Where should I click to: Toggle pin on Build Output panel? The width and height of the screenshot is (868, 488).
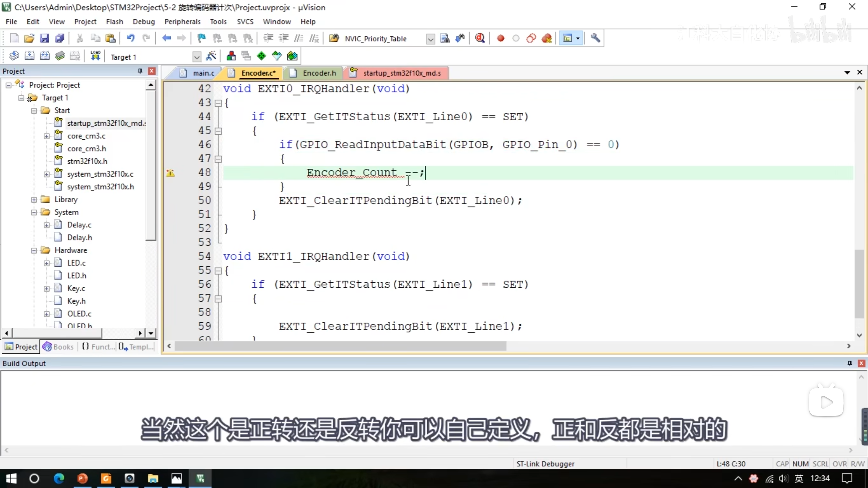[849, 363]
